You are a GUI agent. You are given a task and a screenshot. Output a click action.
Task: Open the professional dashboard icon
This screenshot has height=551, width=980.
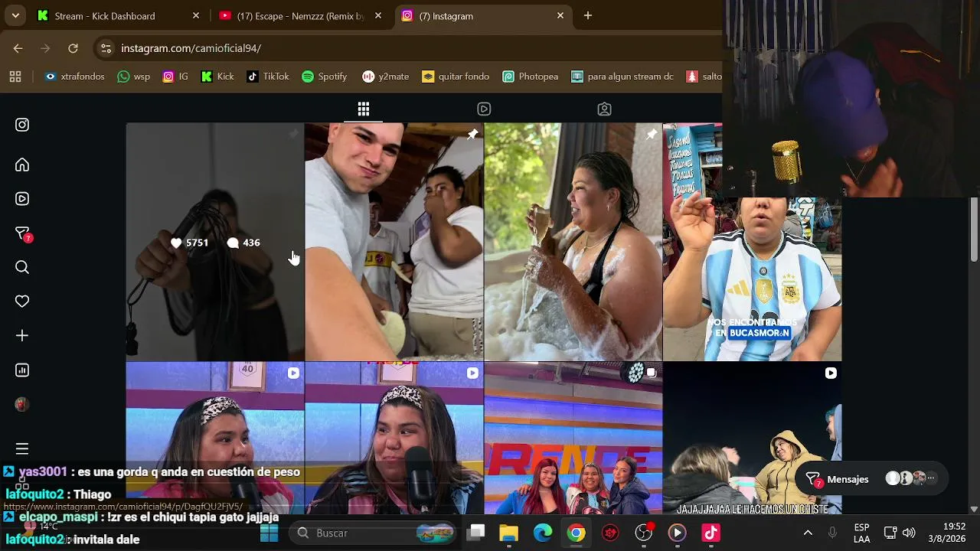coord(22,370)
